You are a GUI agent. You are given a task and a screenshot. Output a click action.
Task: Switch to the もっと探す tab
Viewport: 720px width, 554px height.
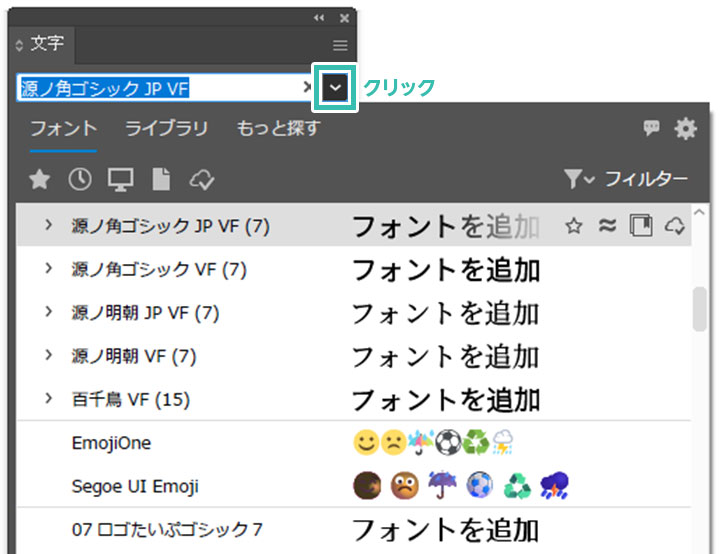[278, 129]
